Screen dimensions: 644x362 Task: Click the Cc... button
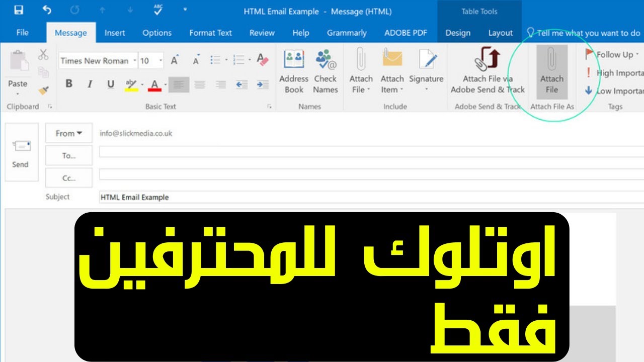coord(69,178)
